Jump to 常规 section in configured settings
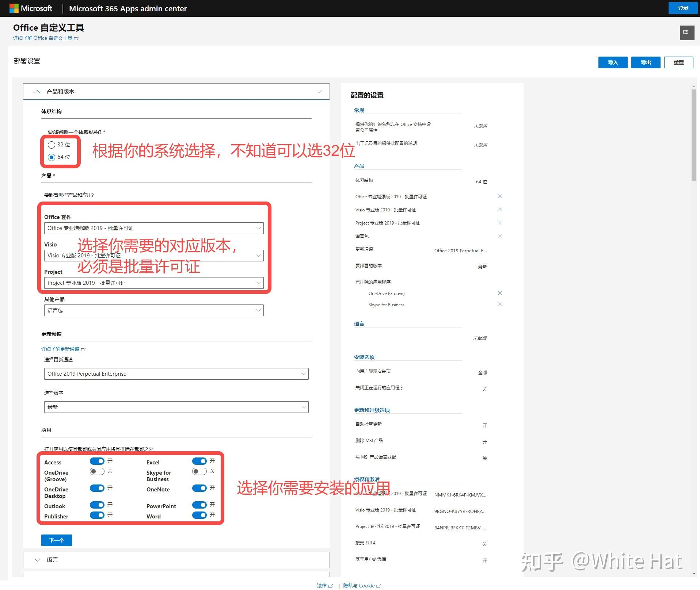This screenshot has height=590, width=700. pyautogui.click(x=359, y=110)
